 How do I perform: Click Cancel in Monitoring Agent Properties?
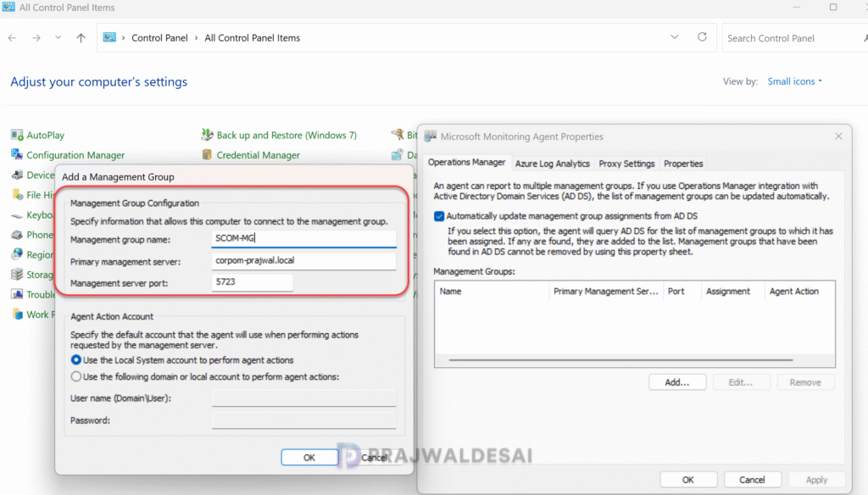pos(753,480)
